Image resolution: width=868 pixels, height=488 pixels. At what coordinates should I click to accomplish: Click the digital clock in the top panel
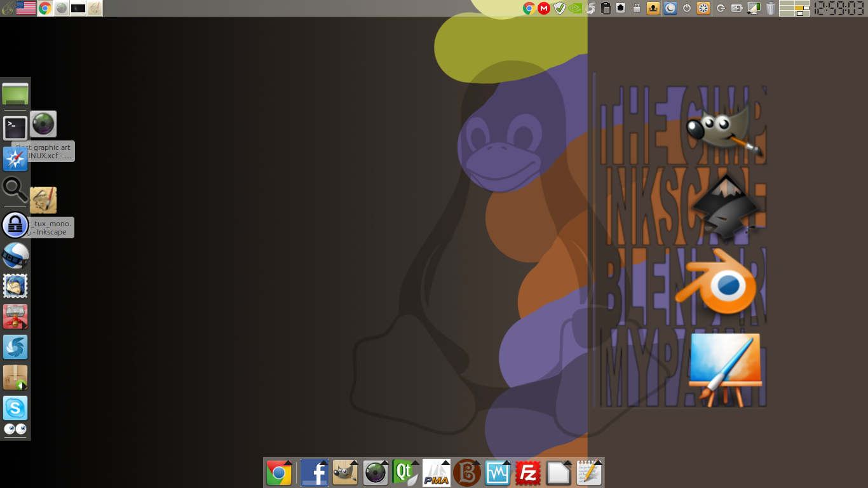click(x=839, y=8)
